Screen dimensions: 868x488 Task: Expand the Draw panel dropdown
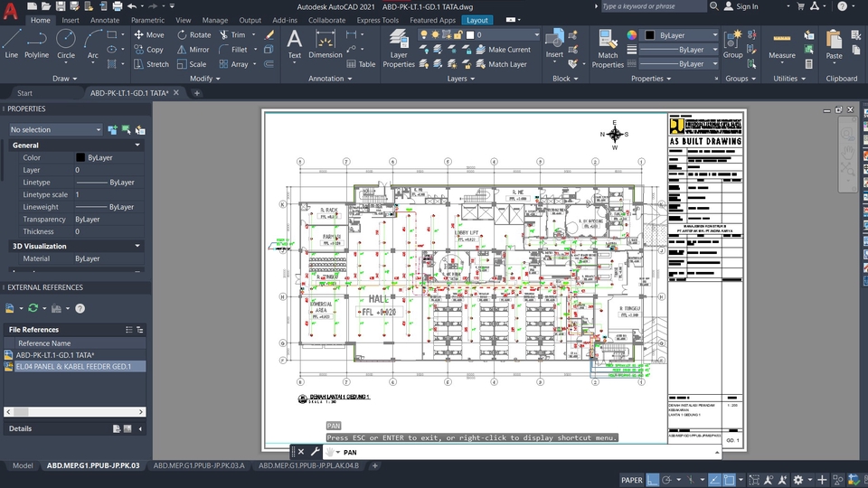(x=65, y=79)
